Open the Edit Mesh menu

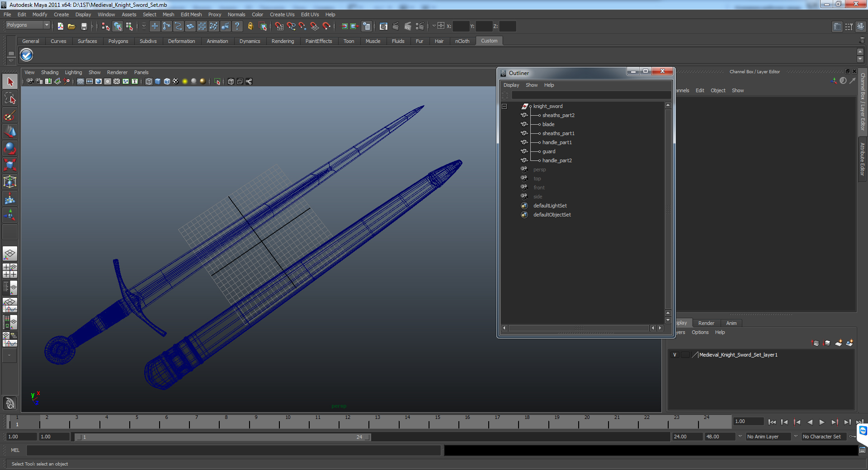(x=191, y=14)
